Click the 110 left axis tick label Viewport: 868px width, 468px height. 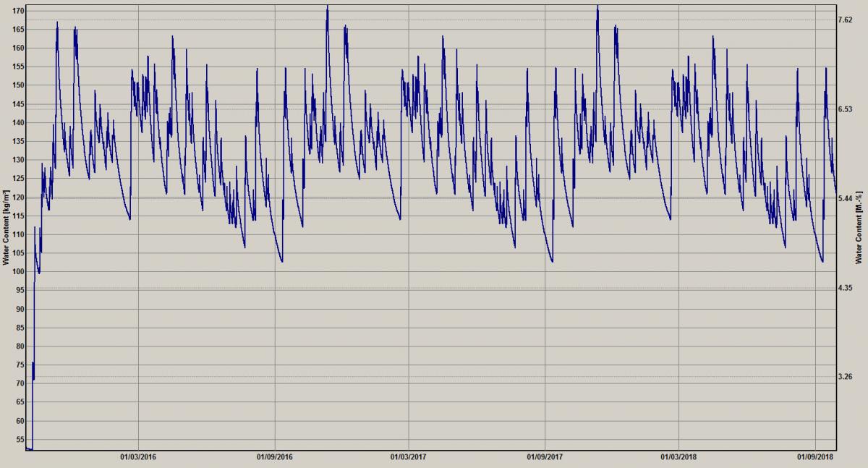(20, 234)
